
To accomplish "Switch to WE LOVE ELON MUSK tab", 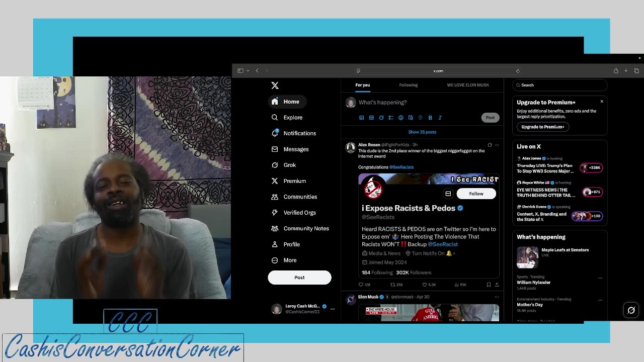I will (x=468, y=85).
